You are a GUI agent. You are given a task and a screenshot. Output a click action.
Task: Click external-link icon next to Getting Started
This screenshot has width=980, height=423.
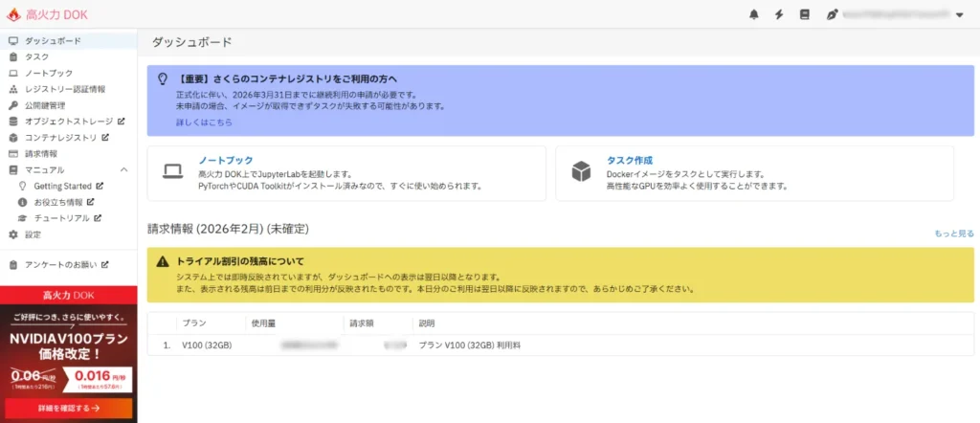[100, 187]
